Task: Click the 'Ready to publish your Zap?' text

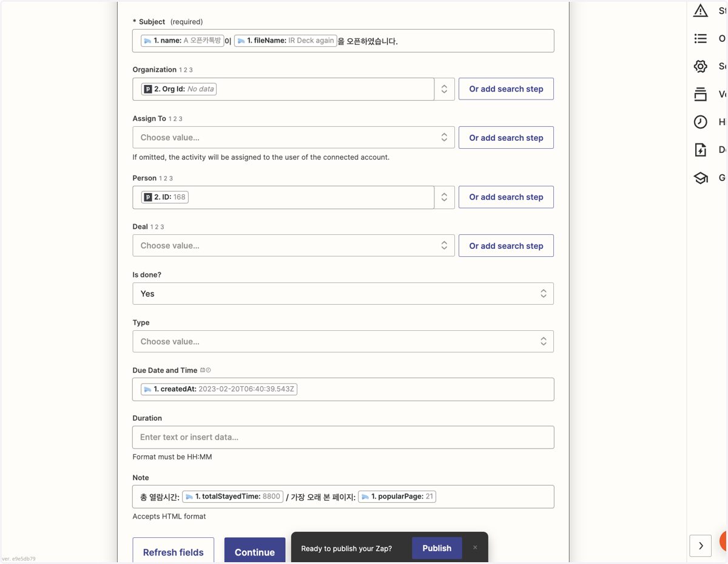Action: pos(346,548)
